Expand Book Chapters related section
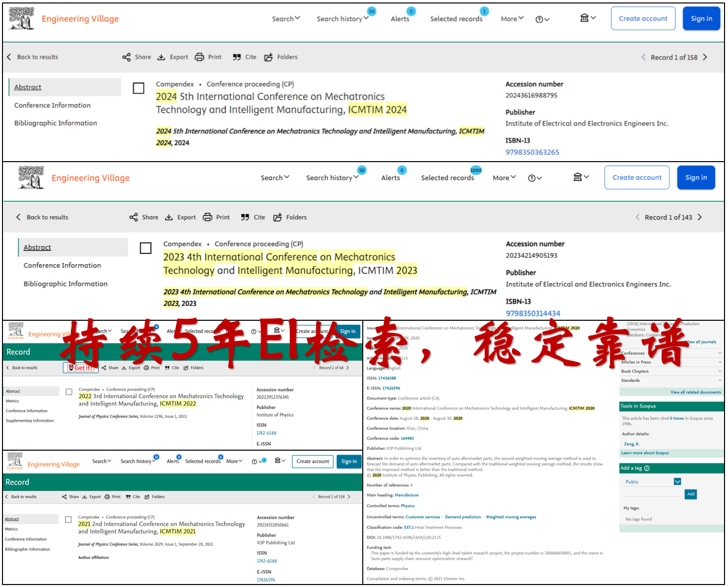Screen dimensions: 728x587 (x=672, y=371)
